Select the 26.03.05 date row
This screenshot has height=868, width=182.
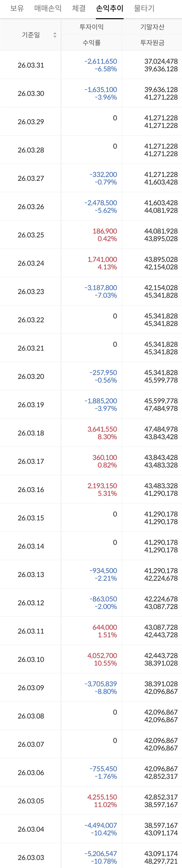[x=31, y=801]
